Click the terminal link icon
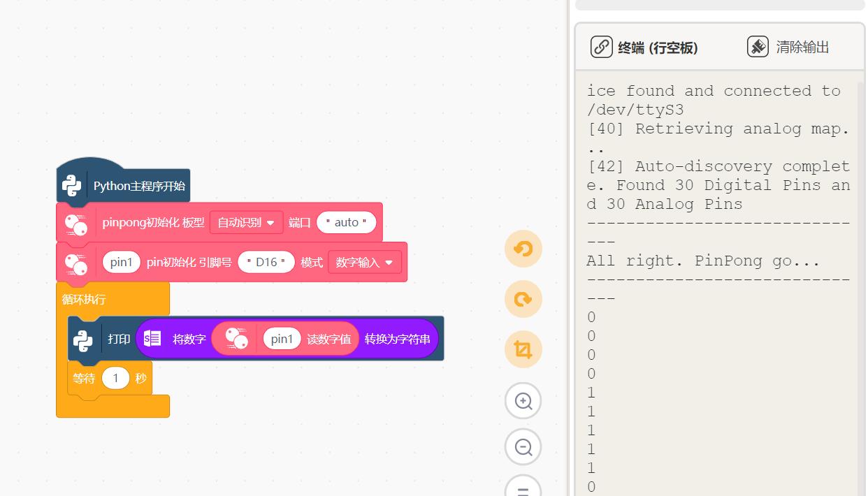The height and width of the screenshot is (496, 868). click(602, 47)
